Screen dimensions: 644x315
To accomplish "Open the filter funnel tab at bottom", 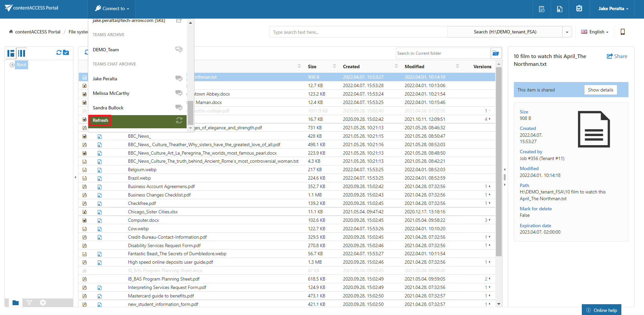I will click(29, 303).
